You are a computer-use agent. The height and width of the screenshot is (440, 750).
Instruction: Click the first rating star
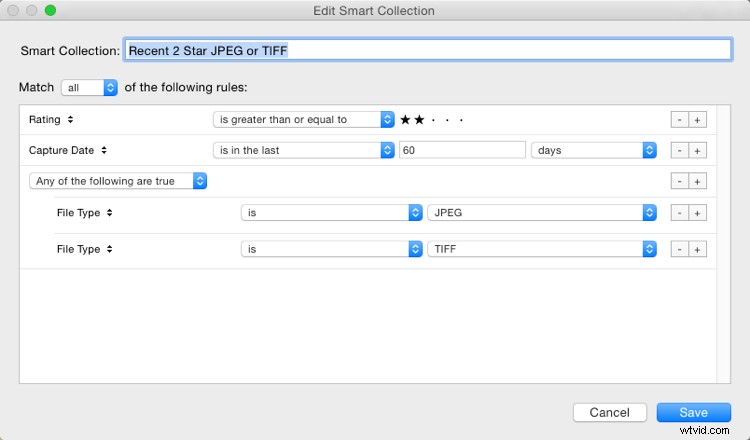[x=406, y=120]
